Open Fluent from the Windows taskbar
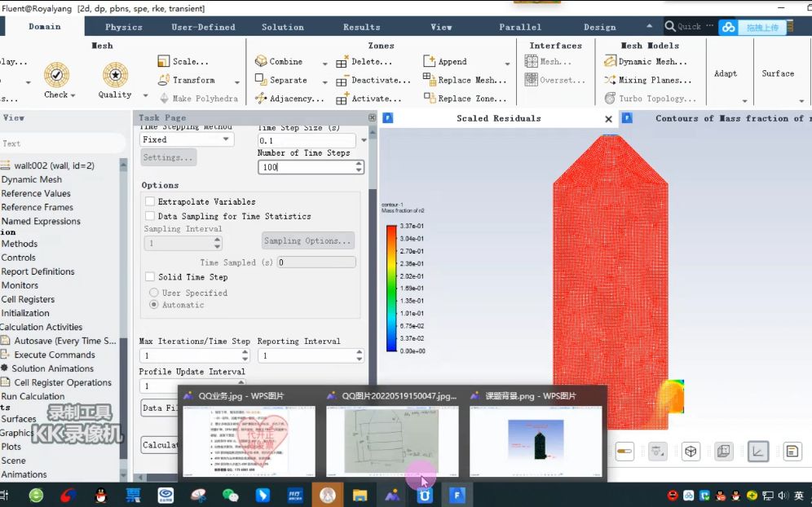The image size is (812, 507). pyautogui.click(x=457, y=495)
